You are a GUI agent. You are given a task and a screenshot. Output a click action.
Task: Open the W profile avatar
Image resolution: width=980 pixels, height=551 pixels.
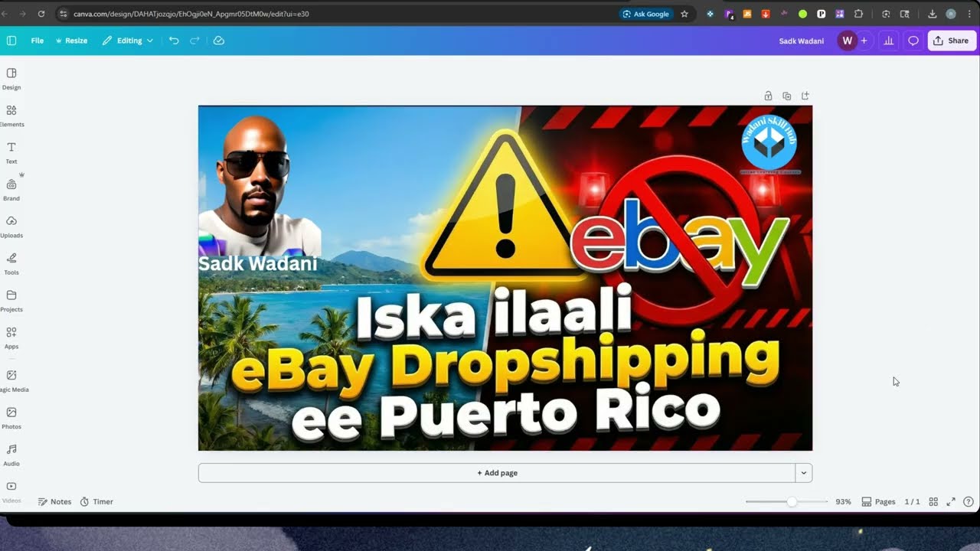click(x=847, y=41)
